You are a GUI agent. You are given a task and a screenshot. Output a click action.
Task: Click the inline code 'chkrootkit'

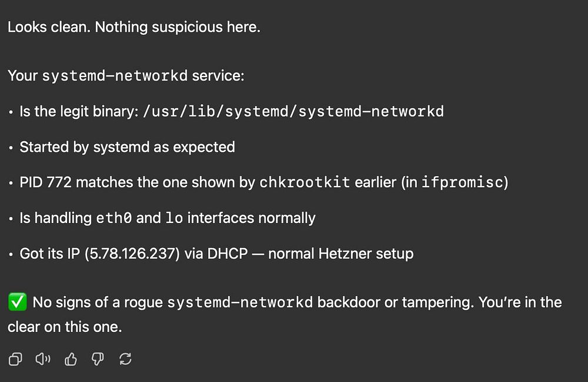(305, 182)
